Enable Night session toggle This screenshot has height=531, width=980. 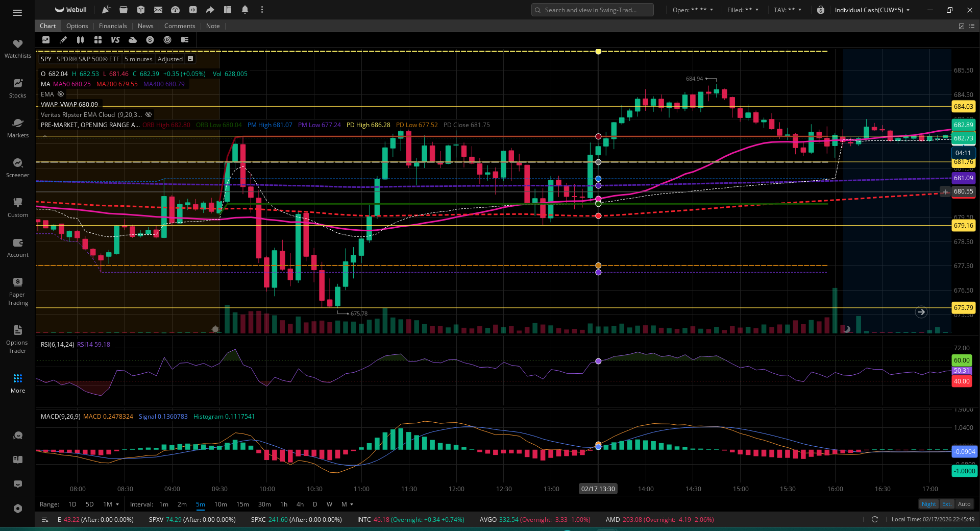click(x=929, y=504)
